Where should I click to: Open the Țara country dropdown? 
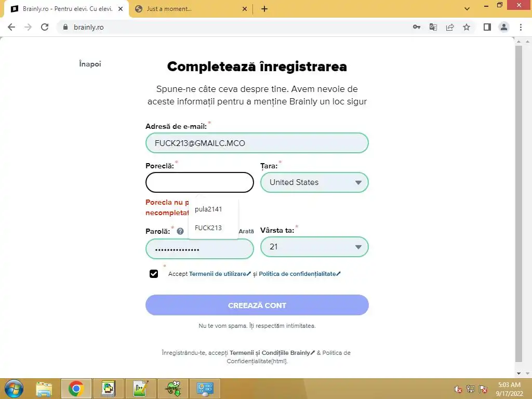click(x=314, y=182)
